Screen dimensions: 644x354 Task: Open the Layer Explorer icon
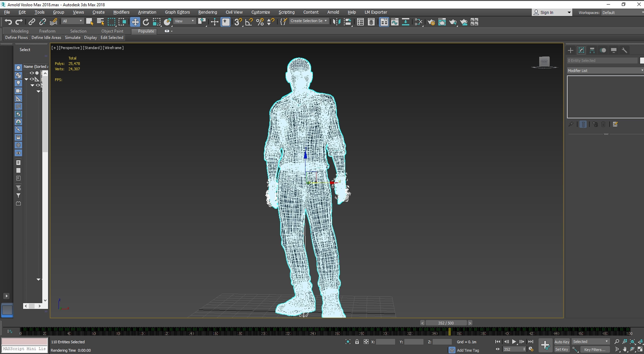click(371, 22)
